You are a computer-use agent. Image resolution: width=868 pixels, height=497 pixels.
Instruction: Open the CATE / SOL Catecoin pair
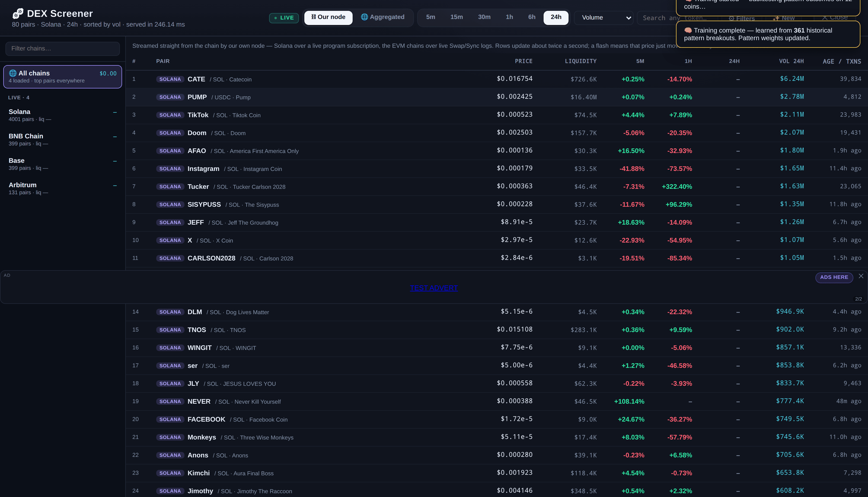coord(496,79)
